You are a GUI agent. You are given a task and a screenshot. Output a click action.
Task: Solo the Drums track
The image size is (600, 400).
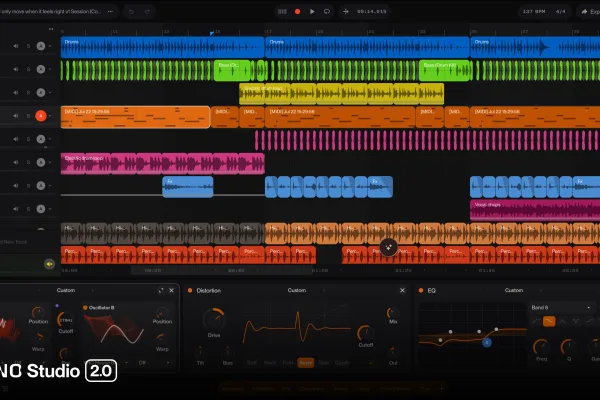(28, 46)
